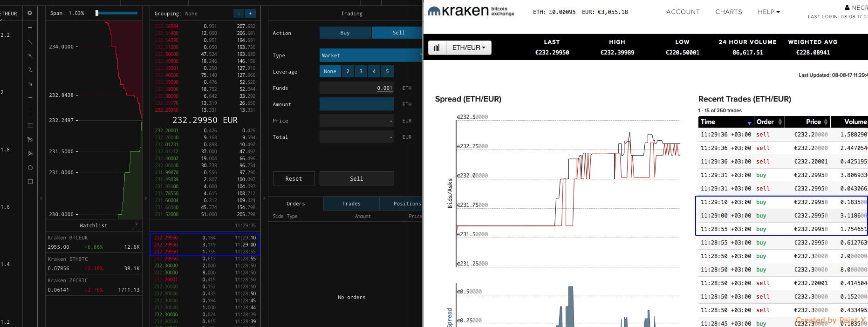Open the ETH/EUR pair dropdown
Image resolution: width=868 pixels, height=327 pixels.
pyautogui.click(x=469, y=48)
